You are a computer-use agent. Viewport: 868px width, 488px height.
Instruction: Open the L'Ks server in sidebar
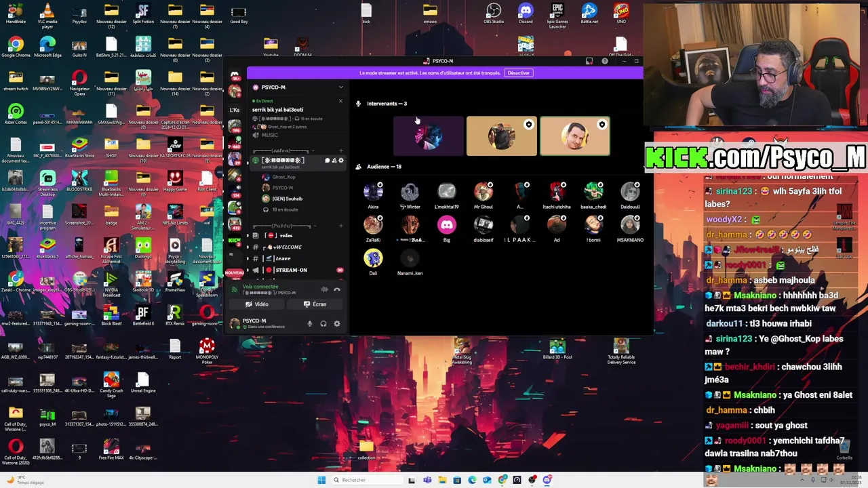(x=235, y=110)
